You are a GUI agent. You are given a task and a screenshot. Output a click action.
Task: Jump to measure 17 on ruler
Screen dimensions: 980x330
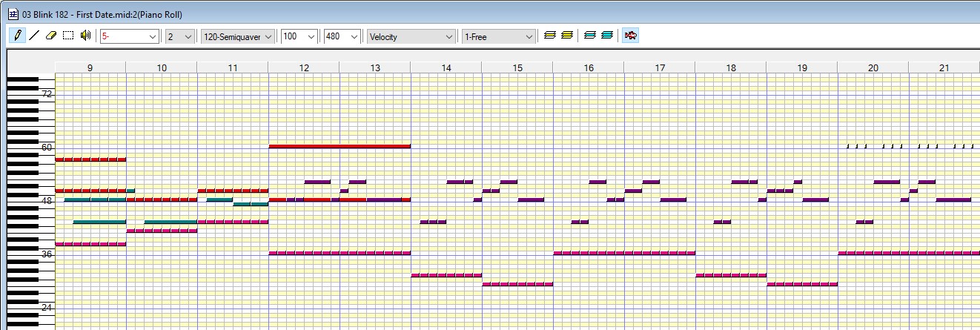[x=660, y=67]
